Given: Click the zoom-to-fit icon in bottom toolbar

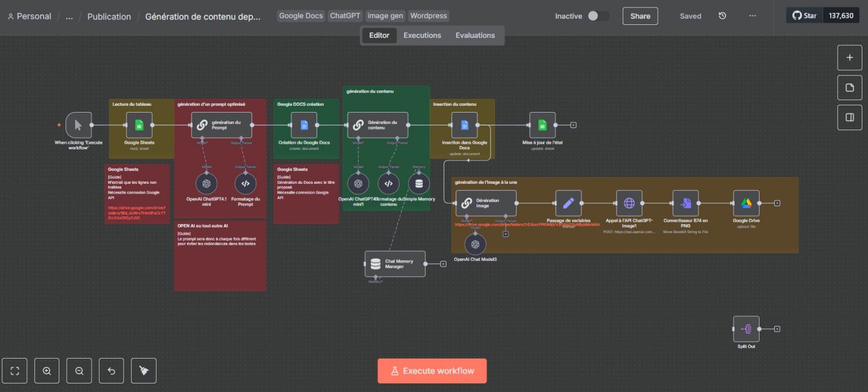Looking at the screenshot, I should pos(15,371).
